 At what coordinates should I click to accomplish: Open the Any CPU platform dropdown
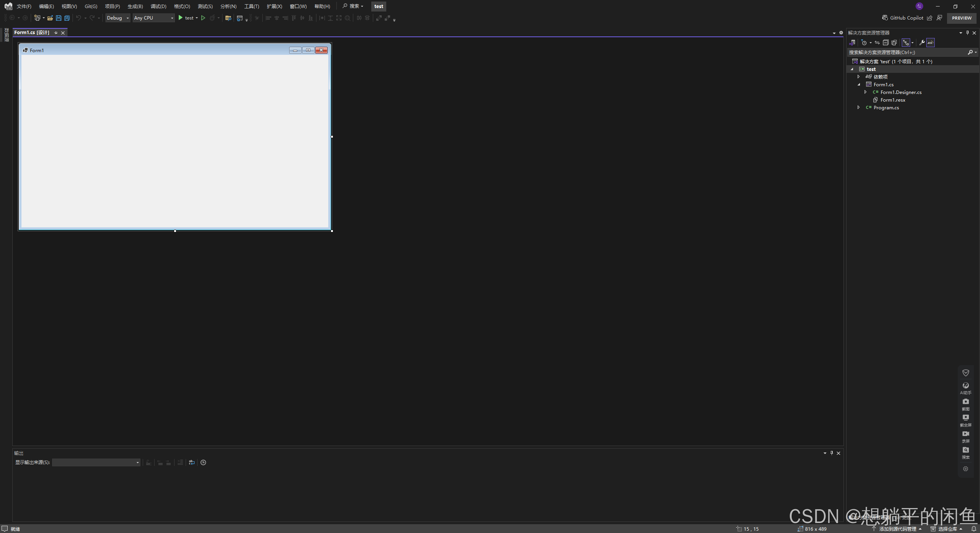[x=153, y=18]
